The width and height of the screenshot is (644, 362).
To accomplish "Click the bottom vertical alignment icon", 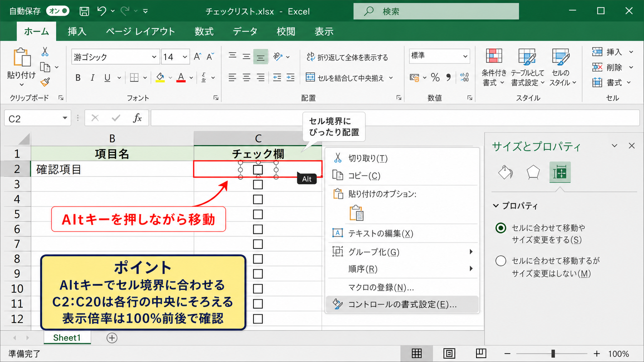I will 261,57.
